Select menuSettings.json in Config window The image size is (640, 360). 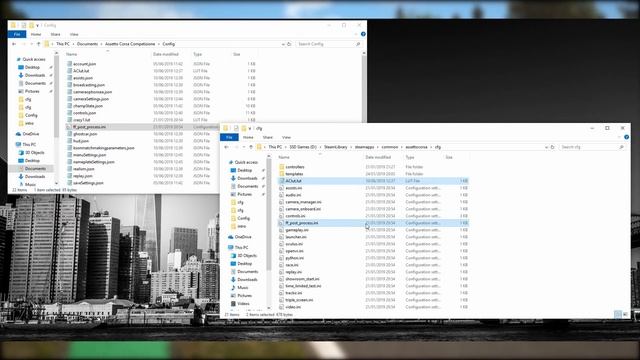click(x=89, y=155)
